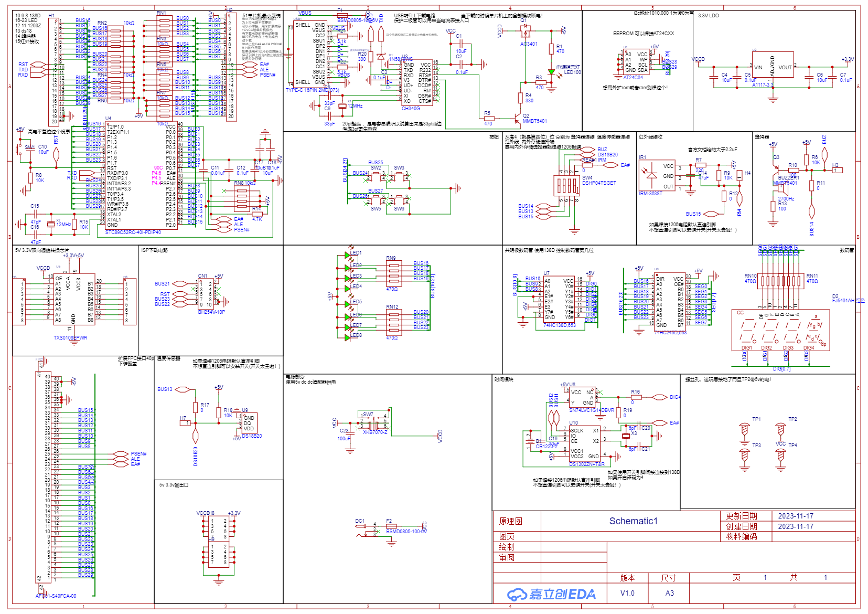Select the DSHP04TSGET switch label
Viewport: 868px width, 614px height.
(x=599, y=183)
